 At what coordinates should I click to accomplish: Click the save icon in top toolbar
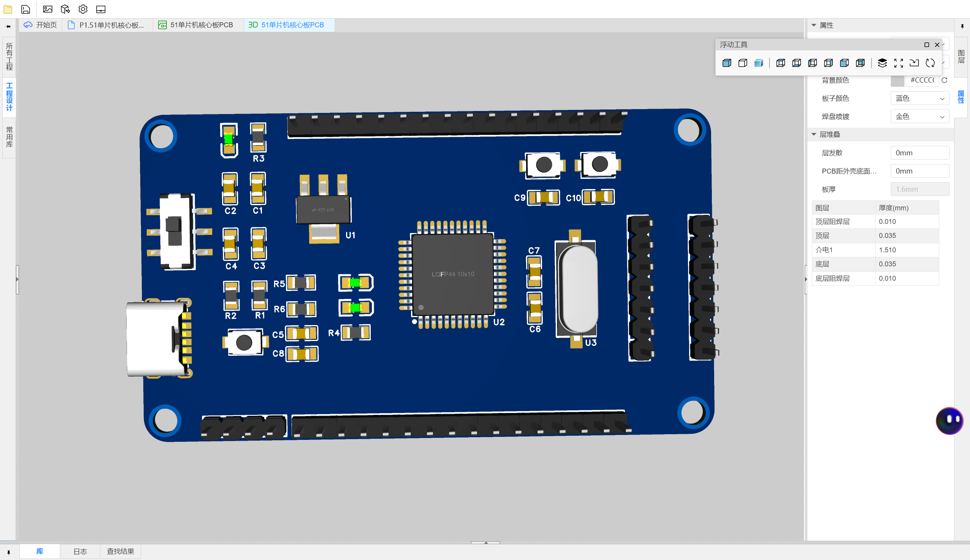[x=25, y=9]
